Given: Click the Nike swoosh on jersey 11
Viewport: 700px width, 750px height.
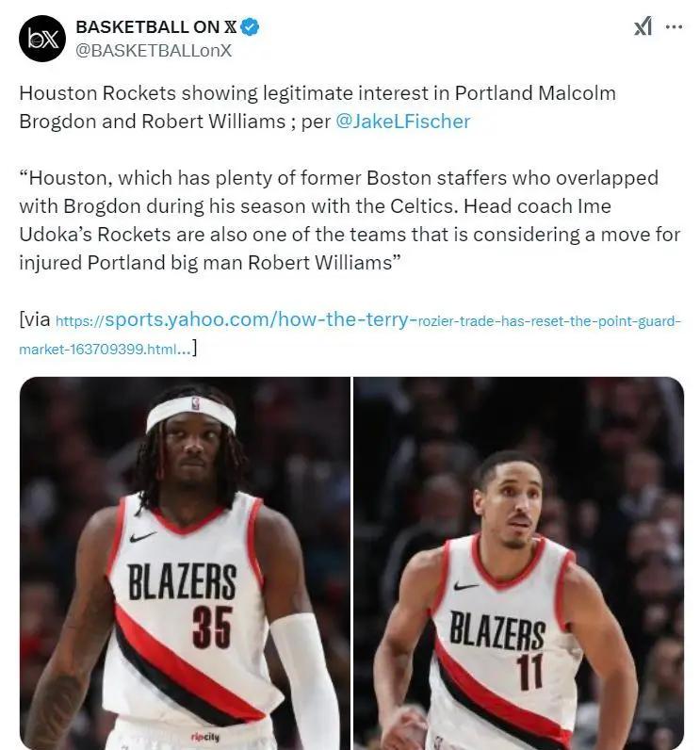Looking at the screenshot, I should click(x=465, y=585).
